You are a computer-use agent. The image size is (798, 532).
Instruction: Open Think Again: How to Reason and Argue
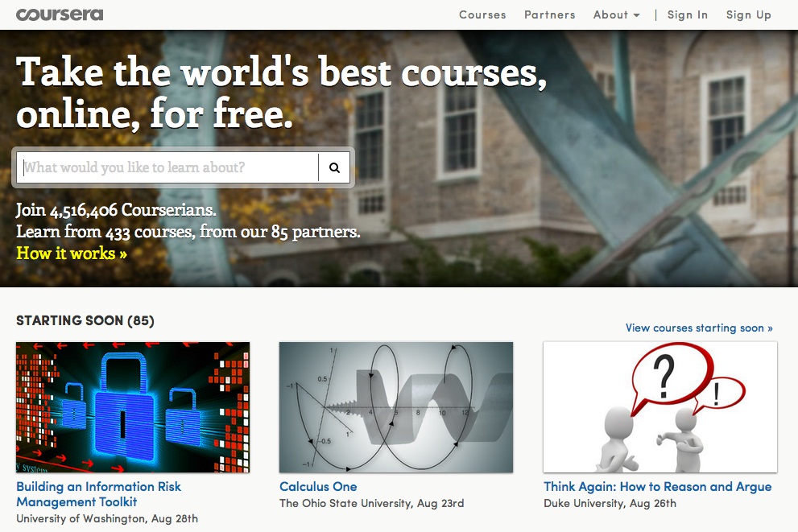pyautogui.click(x=659, y=487)
